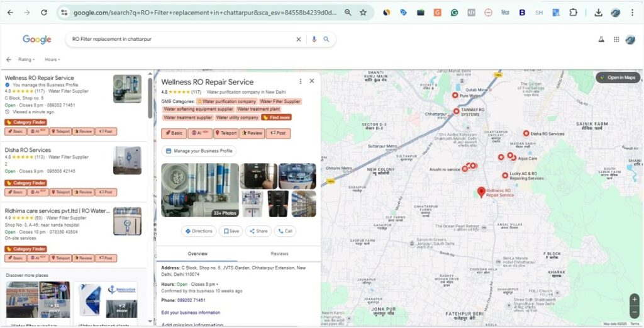Open Ridhima care services listing

pos(57,210)
